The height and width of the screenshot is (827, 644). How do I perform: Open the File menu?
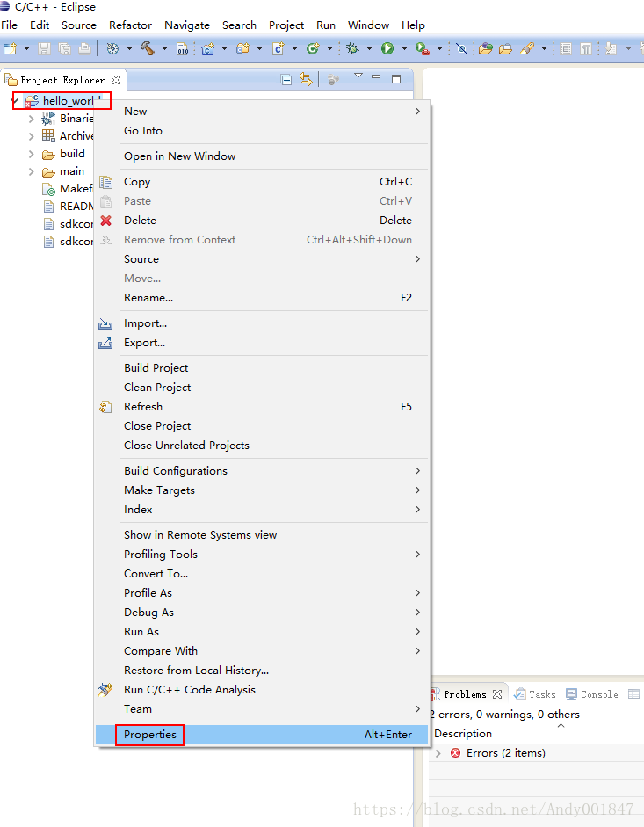(x=10, y=25)
